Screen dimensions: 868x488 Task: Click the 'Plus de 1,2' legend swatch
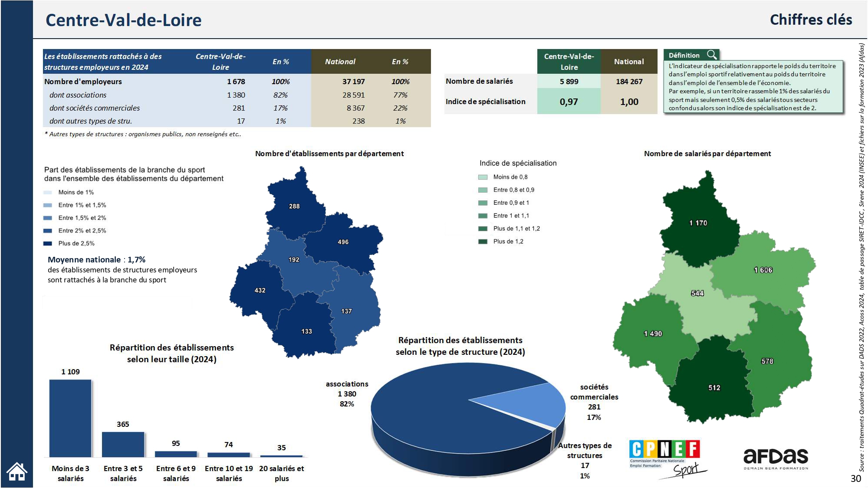[483, 242]
